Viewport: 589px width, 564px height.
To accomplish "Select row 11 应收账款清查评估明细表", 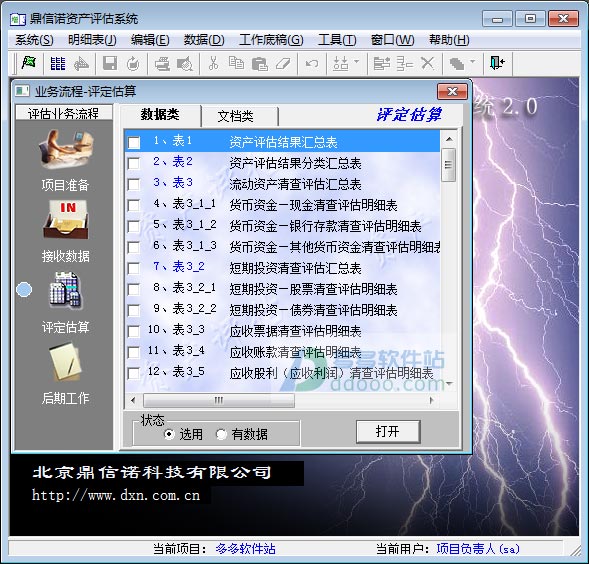I will point(282,352).
